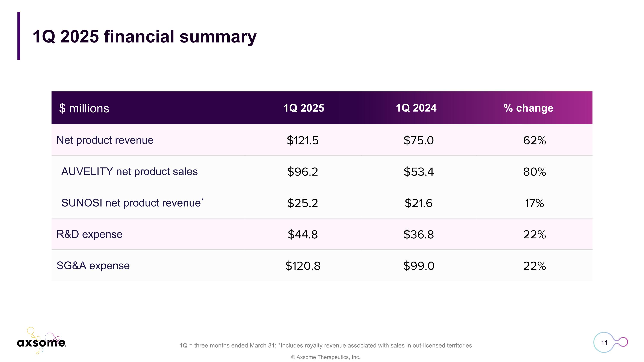The width and height of the screenshot is (644, 362).
Task: Click the '1Q 2024' column header
Action: tap(416, 108)
